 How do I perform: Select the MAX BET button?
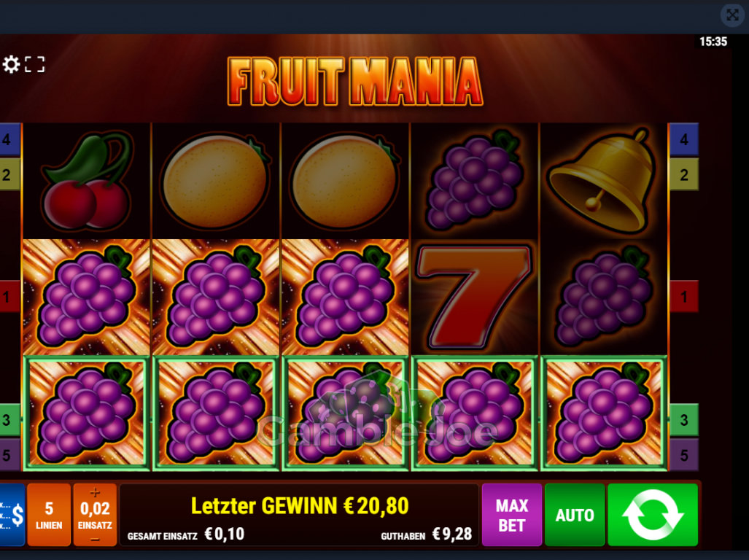coord(511,515)
